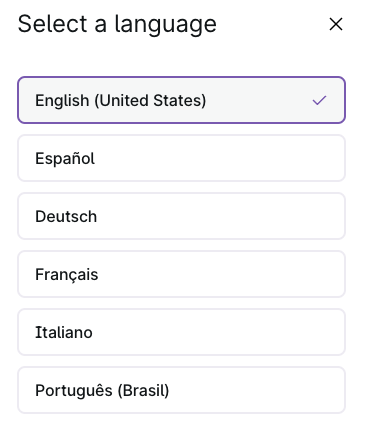Image resolution: width=366 pixels, height=435 pixels.
Task: Click the Deutsch text label
Action: (66, 216)
